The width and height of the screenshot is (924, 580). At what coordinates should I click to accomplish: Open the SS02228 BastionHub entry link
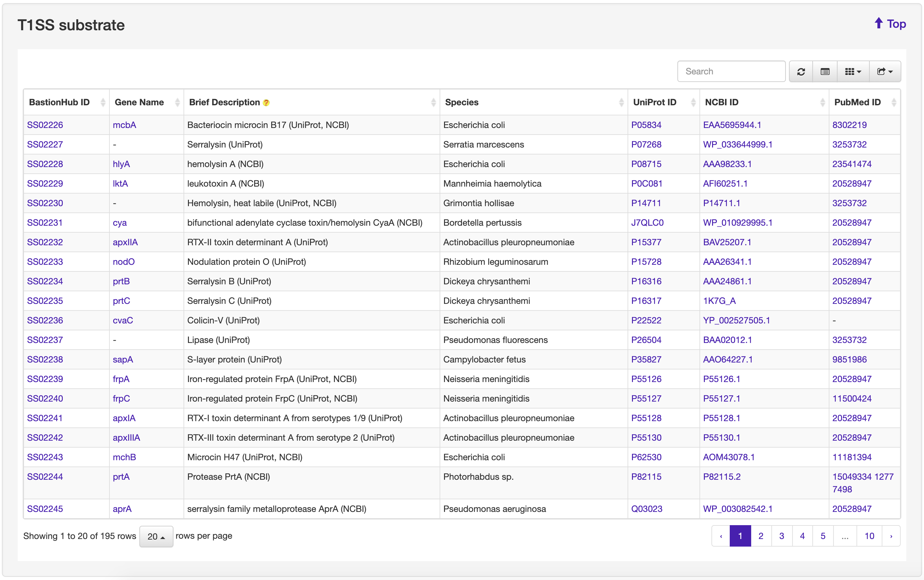[45, 164]
